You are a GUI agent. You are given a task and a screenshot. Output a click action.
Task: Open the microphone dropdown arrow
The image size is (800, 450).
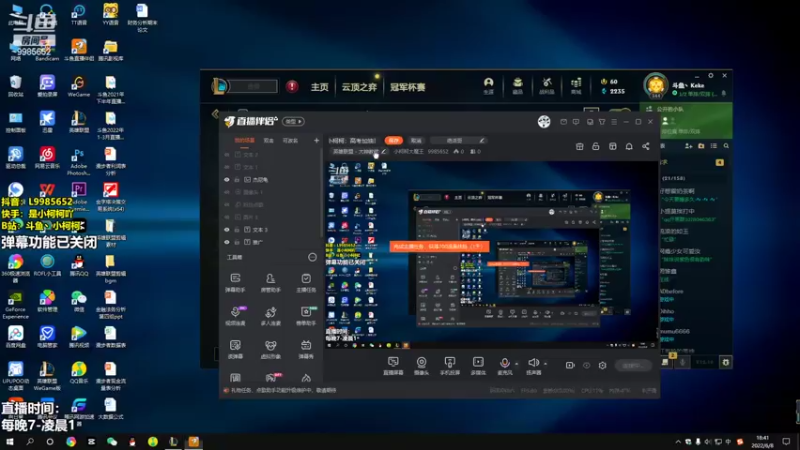pyautogui.click(x=516, y=364)
